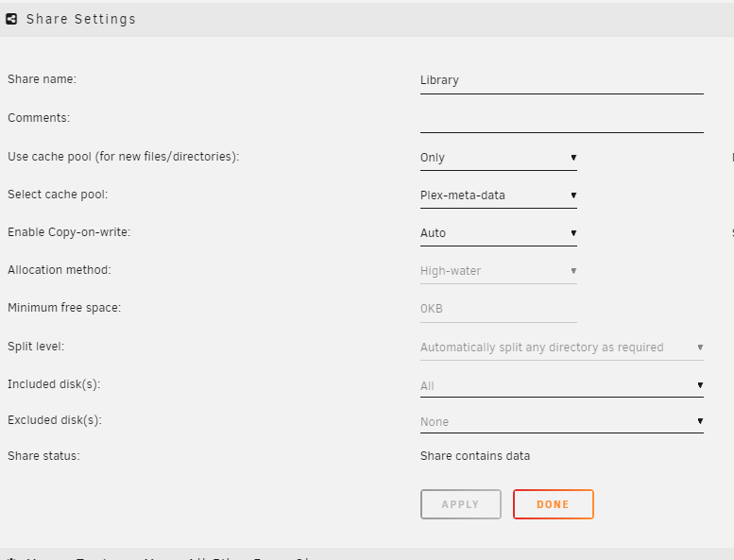Edit the Share name field containing Library
The height and width of the screenshot is (560, 734).
(x=562, y=80)
